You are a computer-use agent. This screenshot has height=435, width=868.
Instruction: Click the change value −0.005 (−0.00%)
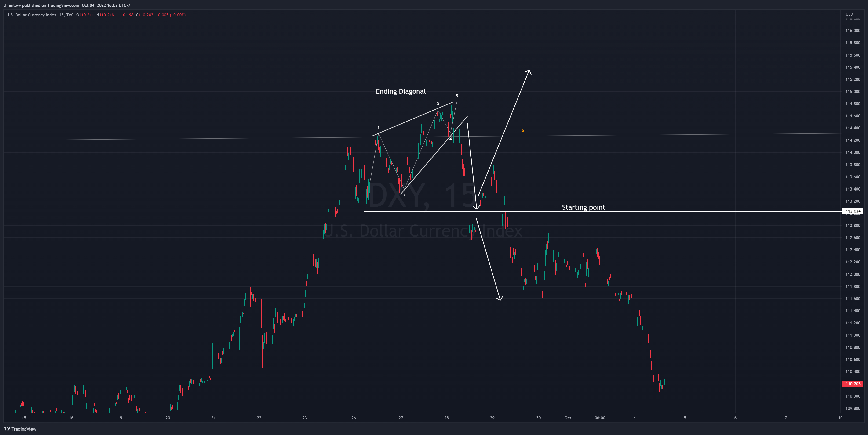[x=171, y=15]
